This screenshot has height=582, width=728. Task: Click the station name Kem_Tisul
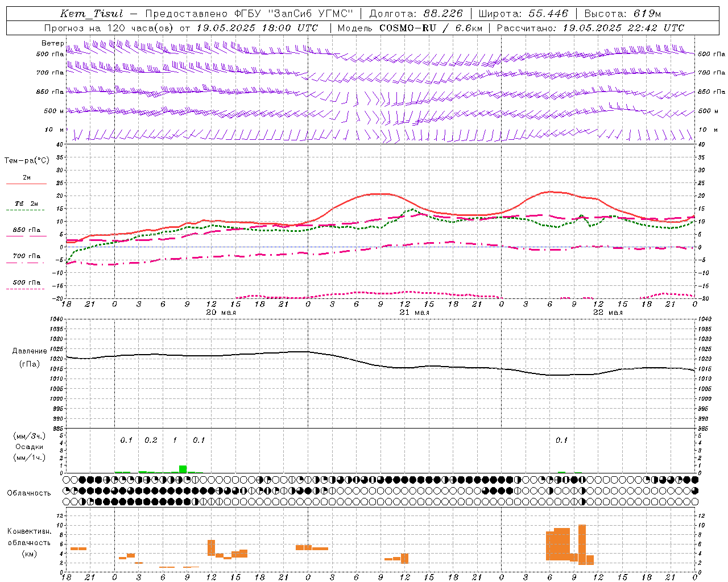[x=92, y=14]
